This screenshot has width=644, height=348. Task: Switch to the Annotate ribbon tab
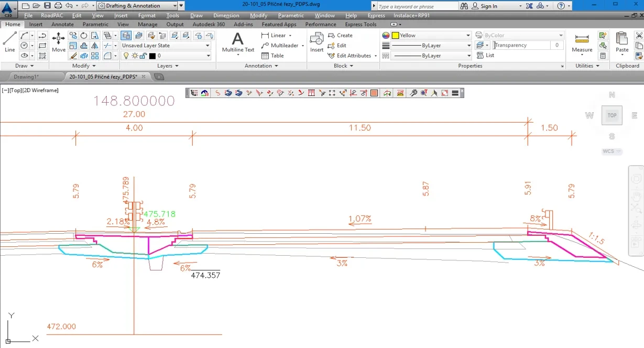tap(62, 24)
